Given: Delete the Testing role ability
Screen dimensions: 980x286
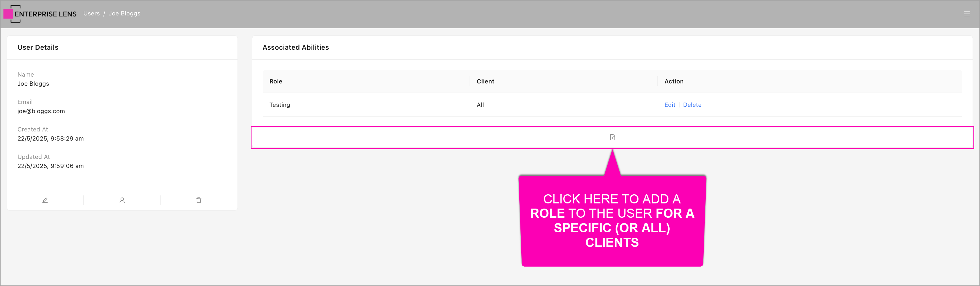Looking at the screenshot, I should pos(692,105).
